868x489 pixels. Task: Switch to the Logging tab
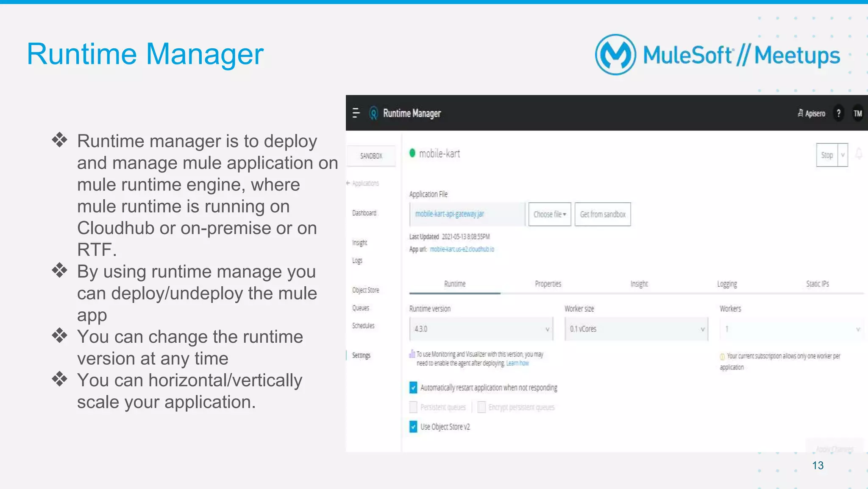727,284
